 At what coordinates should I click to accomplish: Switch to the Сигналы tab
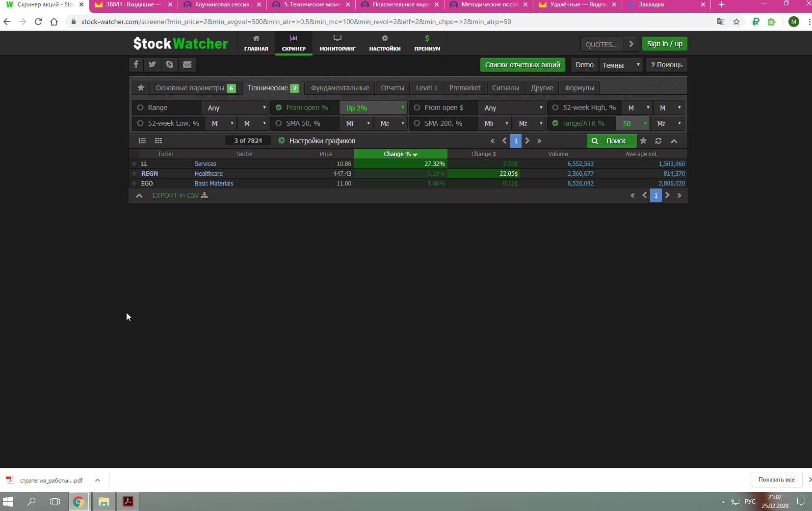tap(505, 88)
